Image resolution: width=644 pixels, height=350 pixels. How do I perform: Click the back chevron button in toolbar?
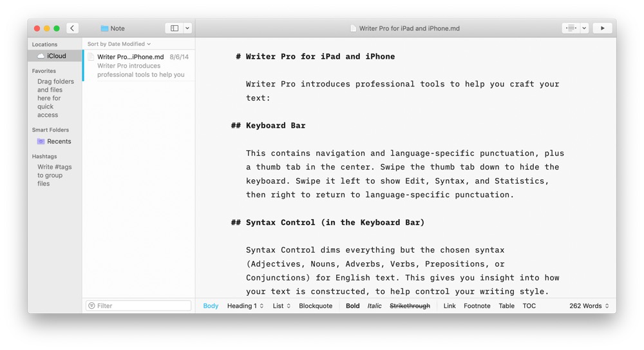pos(72,28)
